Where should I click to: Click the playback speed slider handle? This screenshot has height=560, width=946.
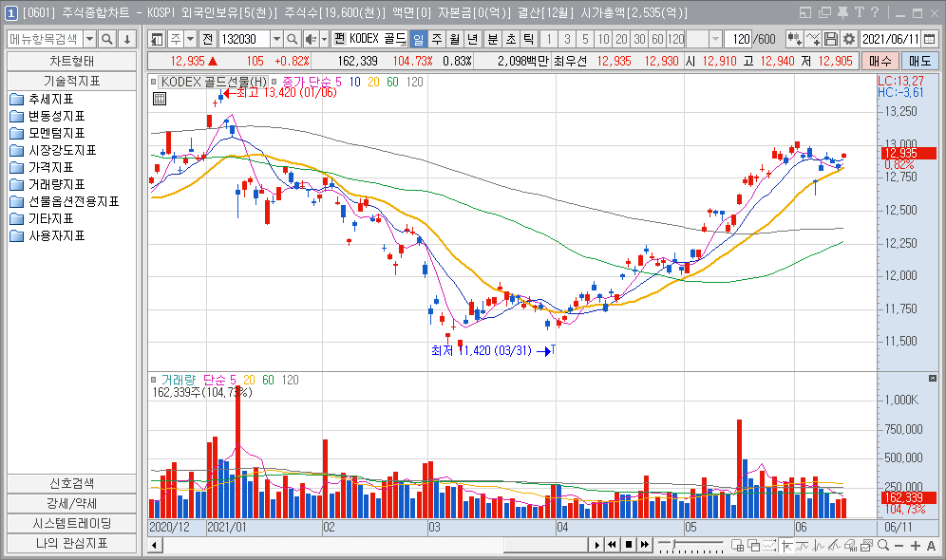click(x=674, y=544)
